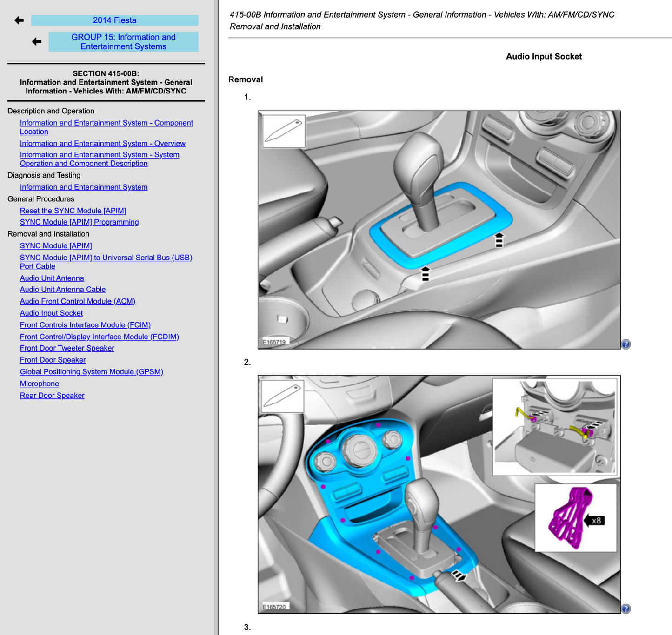The height and width of the screenshot is (635, 672).
Task: Open GROUP 15 Information and Entertainment Systems
Action: (x=123, y=42)
